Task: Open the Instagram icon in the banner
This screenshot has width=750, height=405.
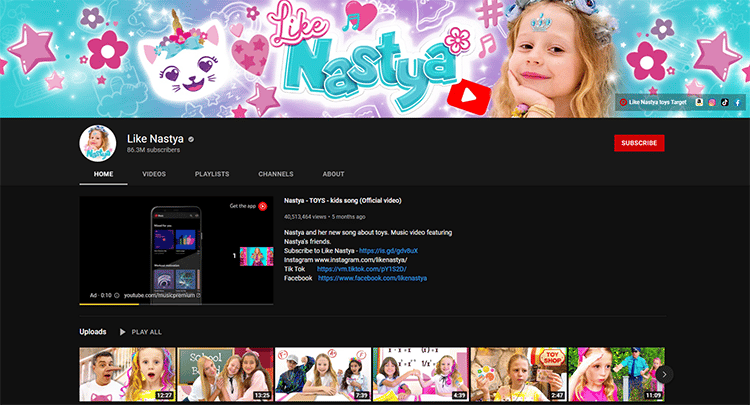Action: point(712,102)
